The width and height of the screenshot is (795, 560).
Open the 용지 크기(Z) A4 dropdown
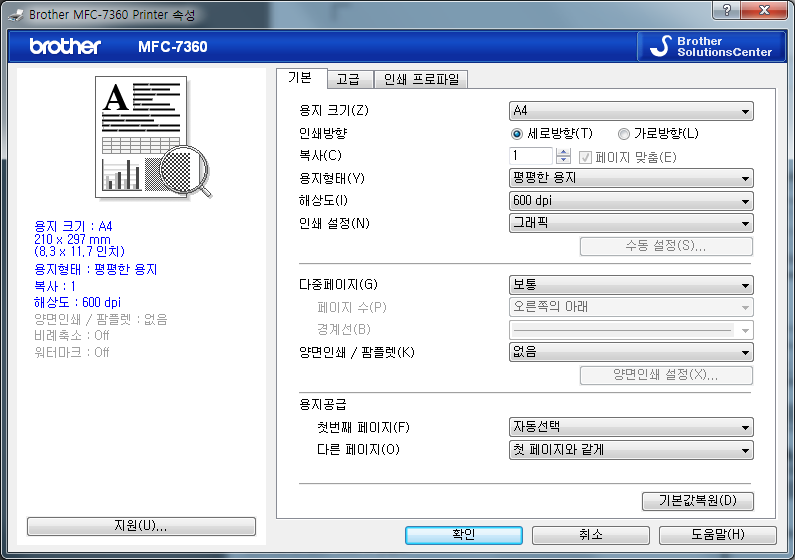631,111
